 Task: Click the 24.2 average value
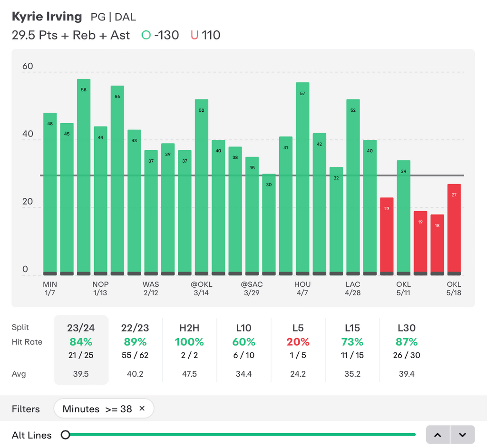click(298, 374)
